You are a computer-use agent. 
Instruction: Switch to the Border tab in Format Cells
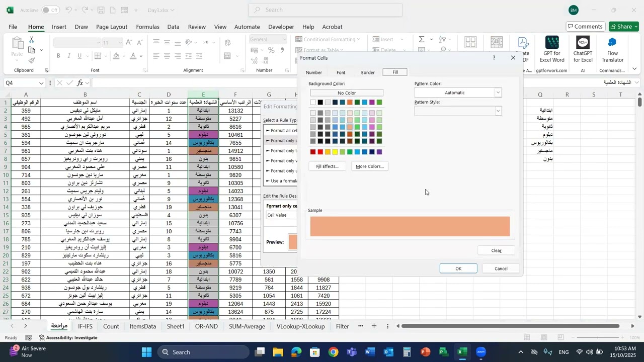(x=368, y=72)
